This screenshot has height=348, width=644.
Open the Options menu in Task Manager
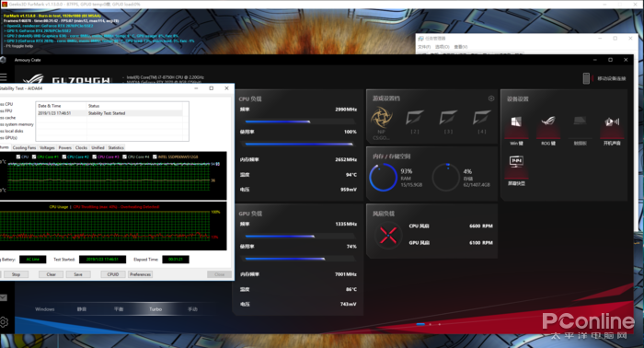443,47
